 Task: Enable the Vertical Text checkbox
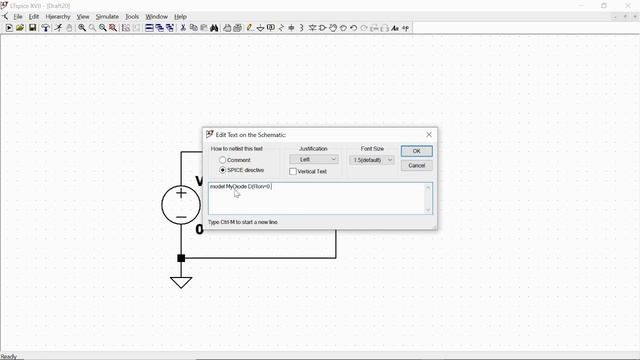pyautogui.click(x=293, y=171)
